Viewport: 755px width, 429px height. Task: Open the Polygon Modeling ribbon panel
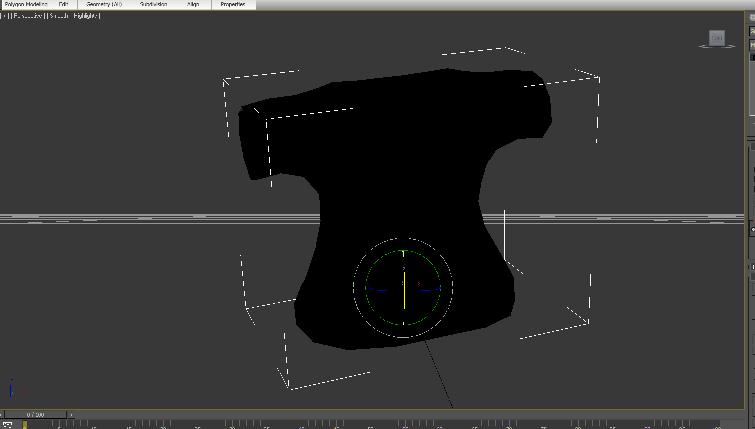[26, 4]
